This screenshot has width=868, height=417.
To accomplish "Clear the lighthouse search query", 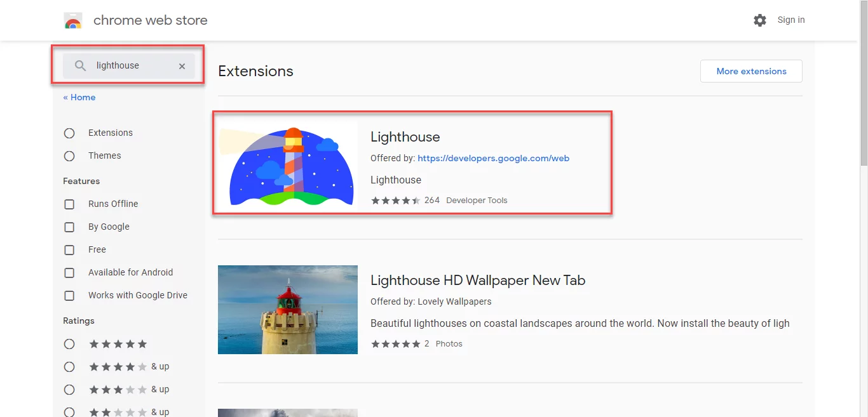I will click(x=182, y=65).
